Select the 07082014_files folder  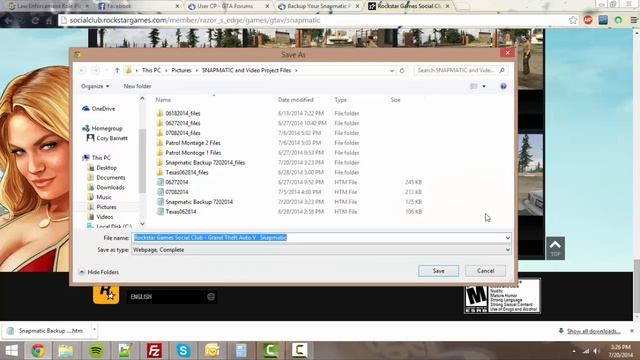tap(182, 133)
